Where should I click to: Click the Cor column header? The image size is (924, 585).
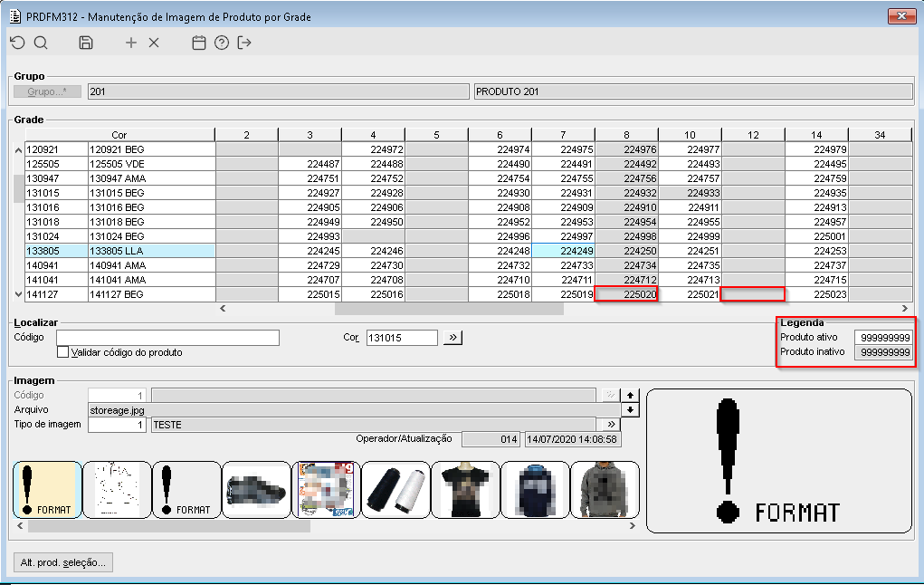(119, 135)
